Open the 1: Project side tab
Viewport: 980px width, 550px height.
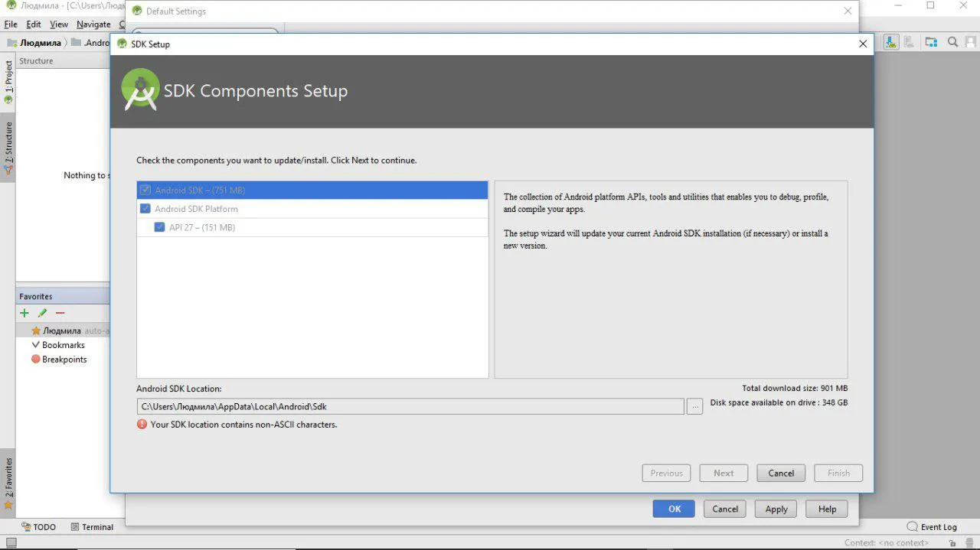click(8, 82)
